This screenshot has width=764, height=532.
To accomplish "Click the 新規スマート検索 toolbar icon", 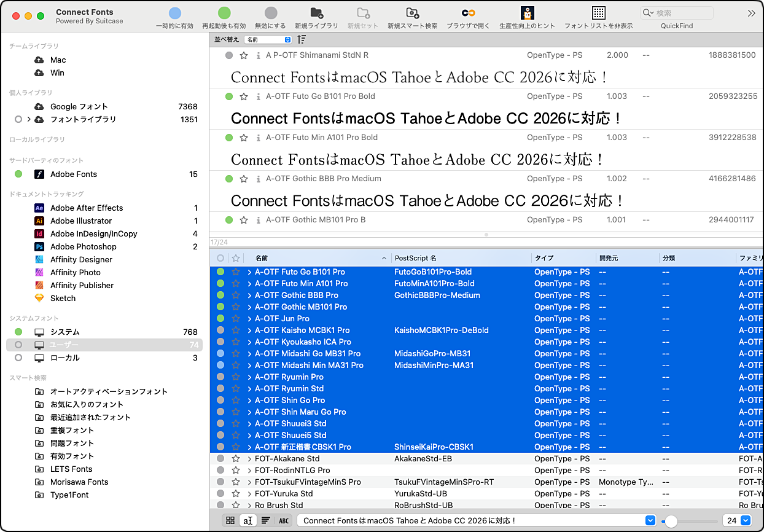I will [x=412, y=13].
